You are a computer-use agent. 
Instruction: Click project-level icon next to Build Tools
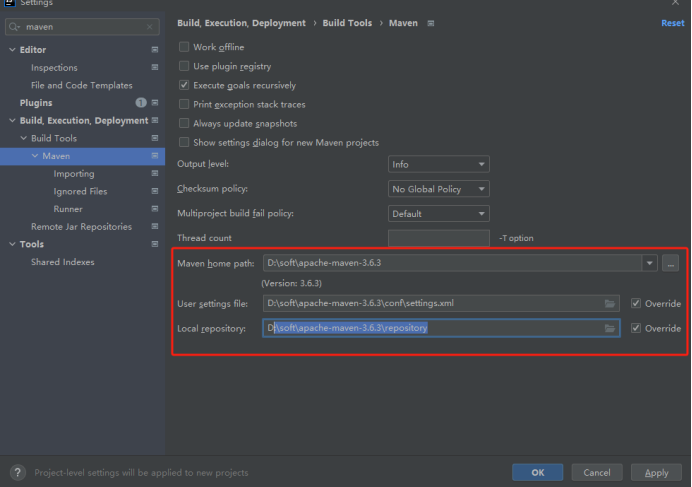(x=155, y=138)
